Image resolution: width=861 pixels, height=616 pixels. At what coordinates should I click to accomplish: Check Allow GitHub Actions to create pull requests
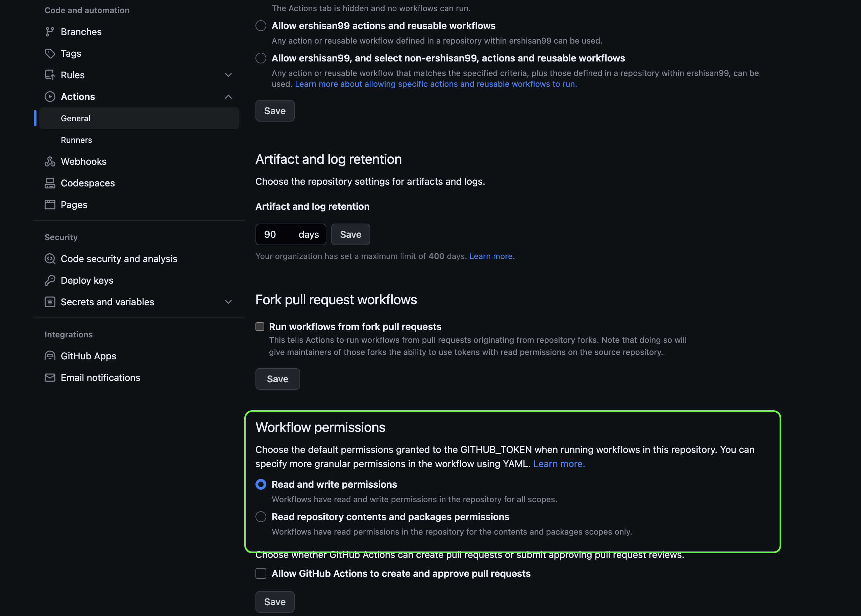[x=261, y=573]
